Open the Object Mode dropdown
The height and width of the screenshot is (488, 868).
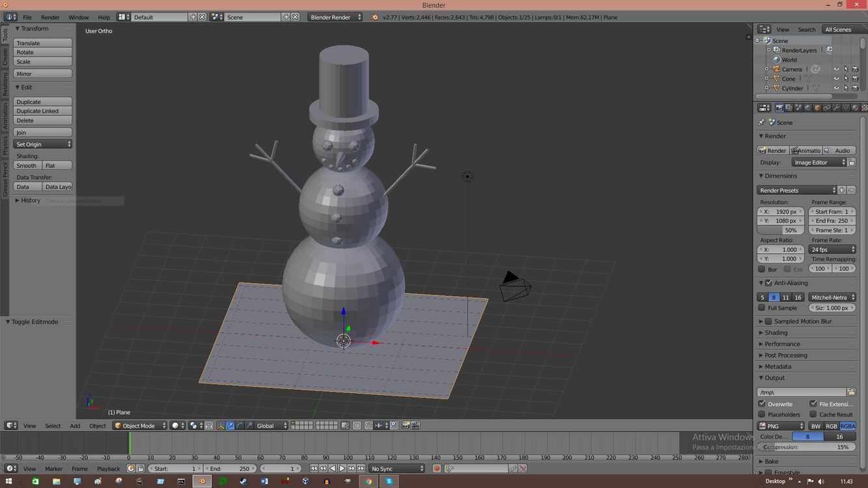[140, 426]
